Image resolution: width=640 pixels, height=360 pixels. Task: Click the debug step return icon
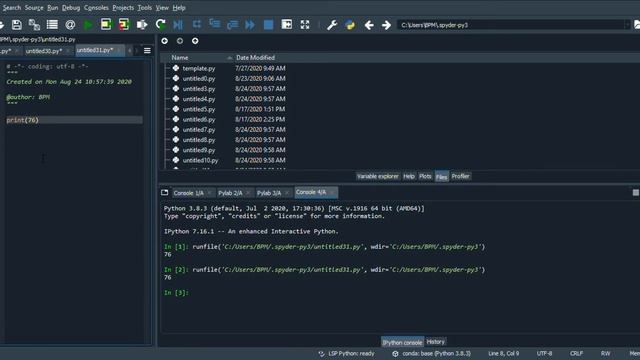pos(232,25)
